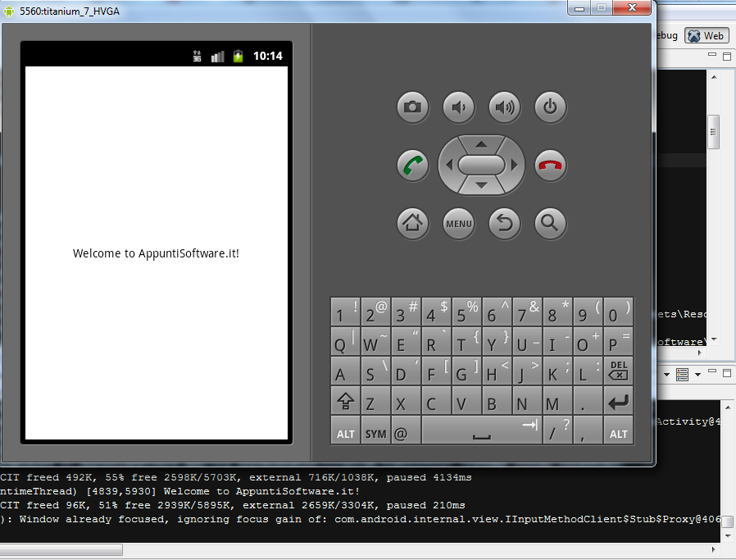Screen dimensions: 736x560
Task: Maximize the IDE editor panel
Action: click(x=727, y=57)
